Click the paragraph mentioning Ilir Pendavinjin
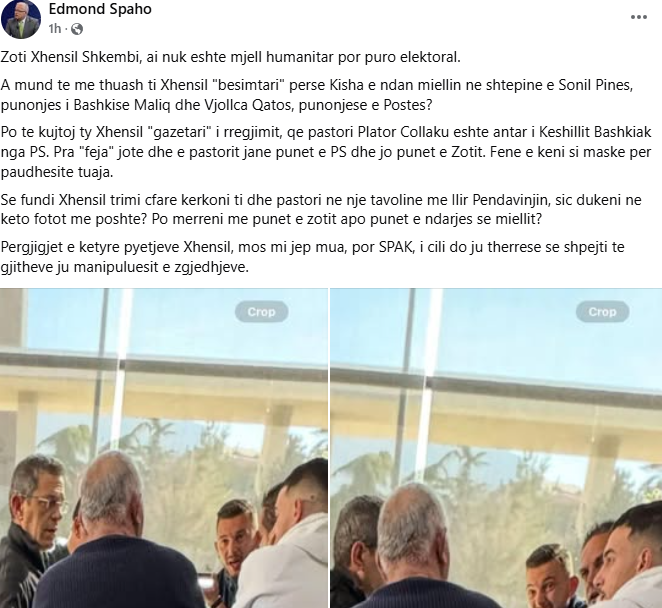 [x=321, y=209]
